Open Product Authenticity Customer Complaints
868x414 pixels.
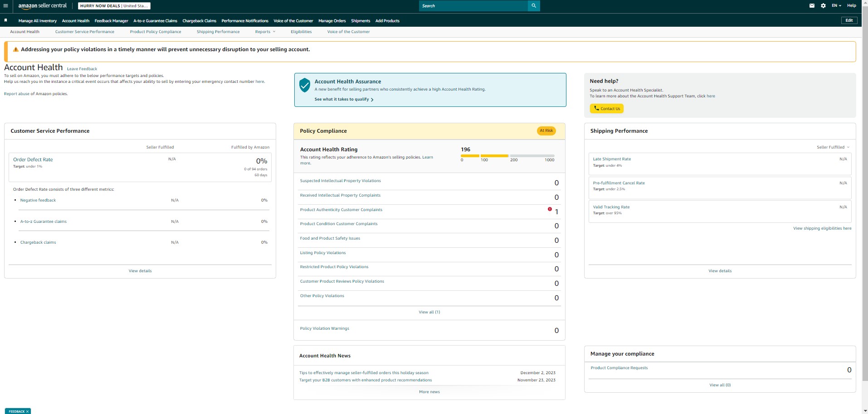341,210
